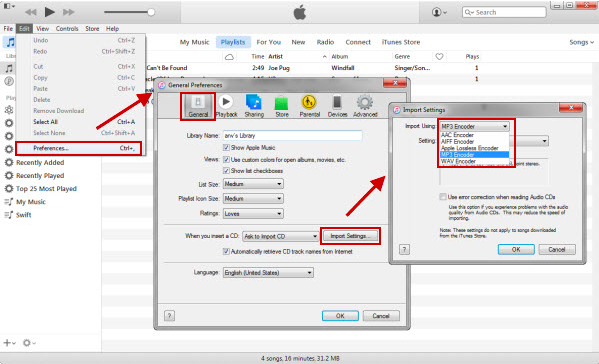Toggle custom colors for open albums checkbox
The height and width of the screenshot is (364, 599).
(x=226, y=160)
